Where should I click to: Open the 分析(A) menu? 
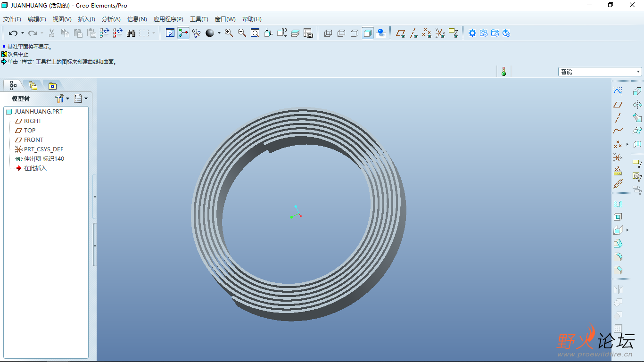tap(111, 19)
